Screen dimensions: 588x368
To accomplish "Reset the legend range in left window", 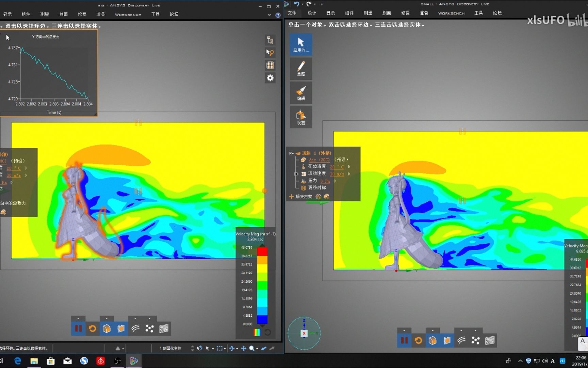I will [268, 332].
